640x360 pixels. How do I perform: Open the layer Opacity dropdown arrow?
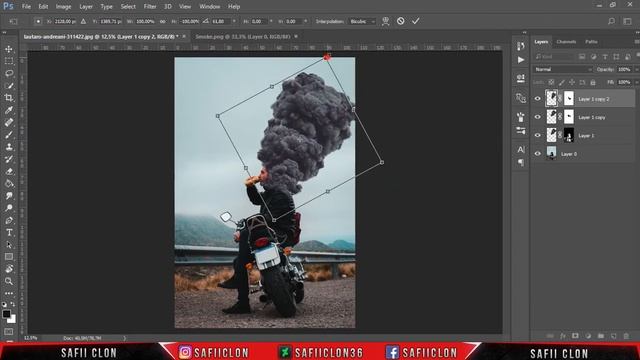tap(636, 69)
